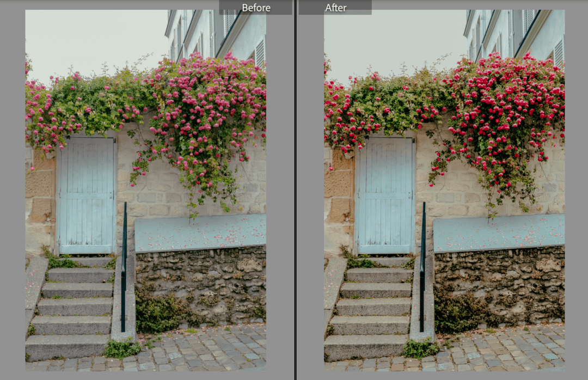The image size is (588, 380).
Task: Click the Before label tab
Action: (256, 8)
